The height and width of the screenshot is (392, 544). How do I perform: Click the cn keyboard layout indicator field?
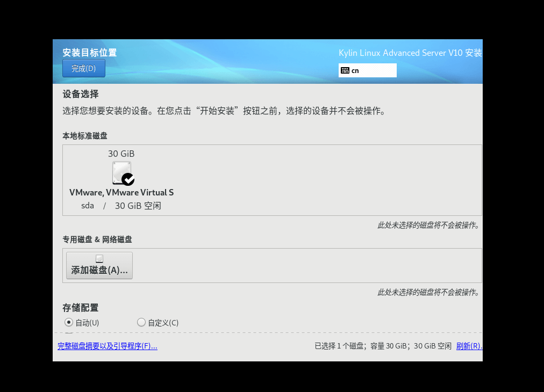(x=368, y=70)
